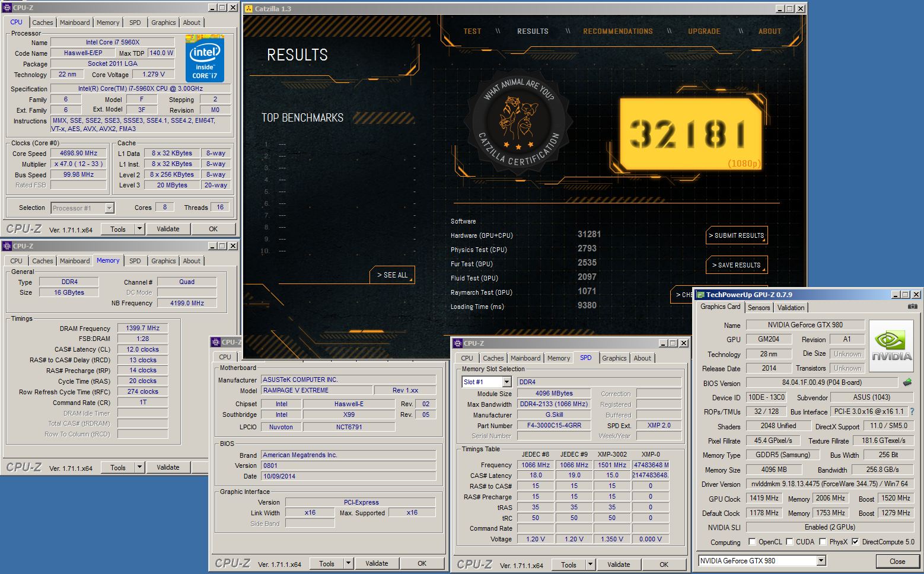
Task: Click the Intel Core i7 logo
Action: pyautogui.click(x=205, y=58)
